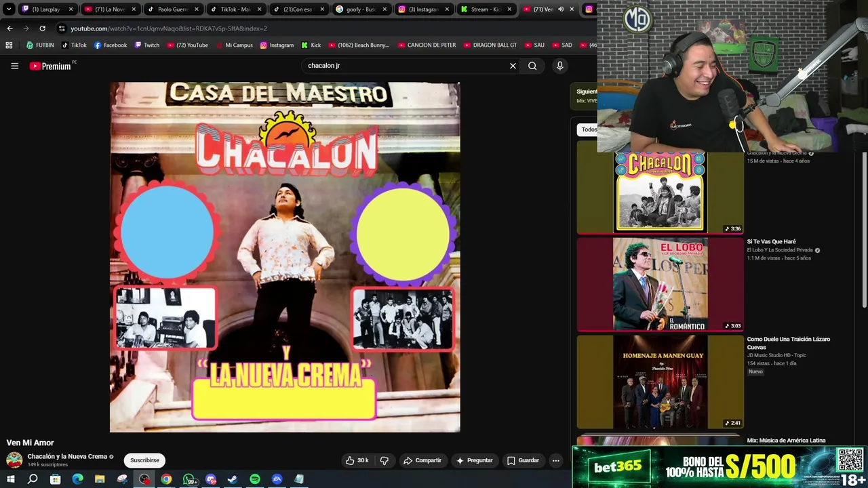This screenshot has width=868, height=488.
Task: Close the (71) Ven tab
Action: coord(572,9)
